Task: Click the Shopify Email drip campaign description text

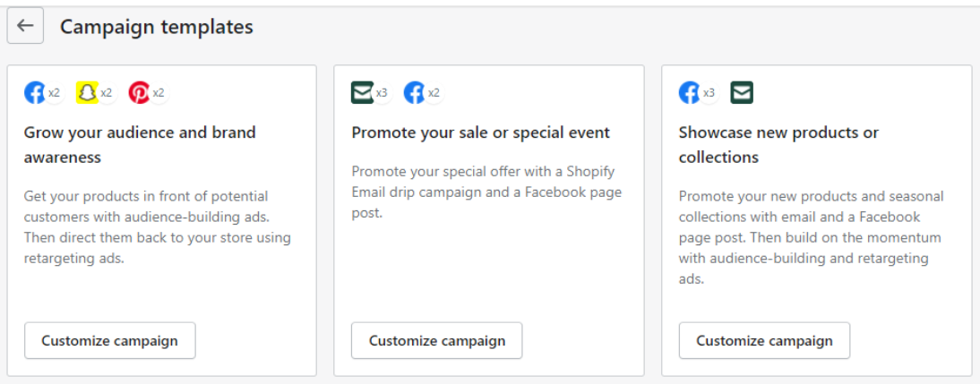Action: (487, 192)
